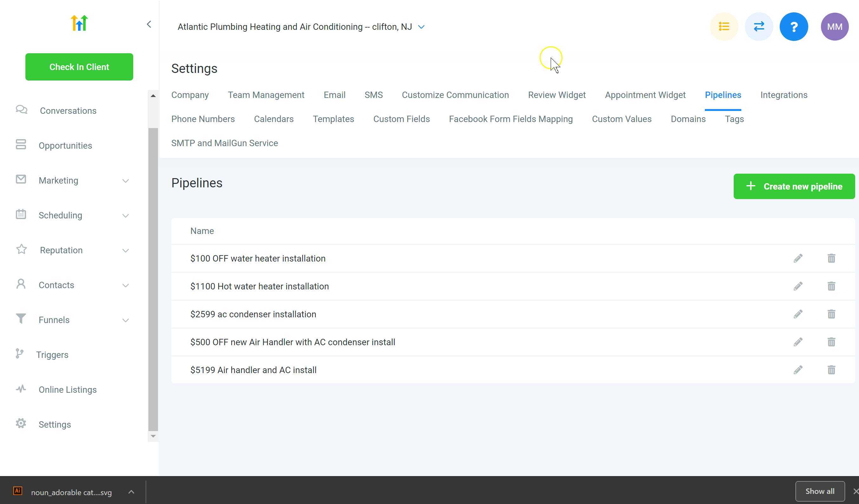Open the location switcher dropdown arrow
This screenshot has width=859, height=504.
(421, 27)
